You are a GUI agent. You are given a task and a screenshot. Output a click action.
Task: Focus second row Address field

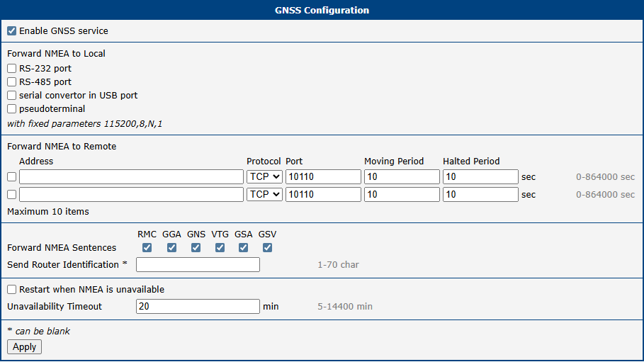[x=132, y=194]
